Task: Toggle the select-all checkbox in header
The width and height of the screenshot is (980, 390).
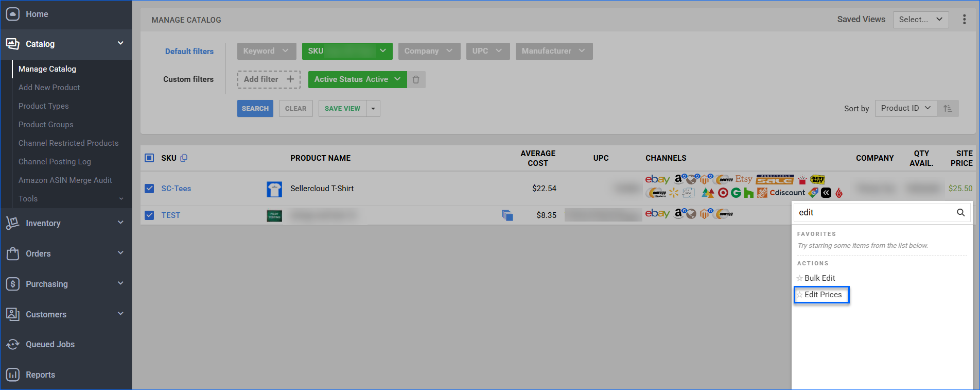Action: click(149, 158)
